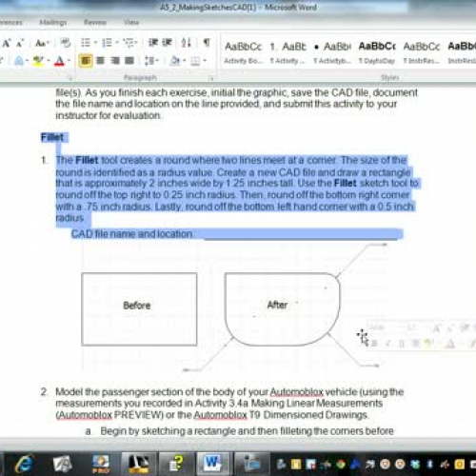
Task: Click the Shading paint bucket icon
Action: pyautogui.click(x=175, y=60)
